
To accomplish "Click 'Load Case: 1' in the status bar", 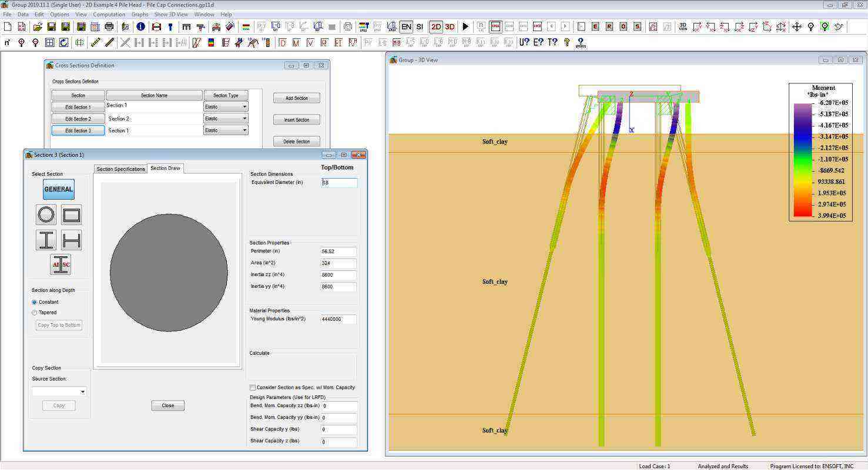I will pos(654,466).
